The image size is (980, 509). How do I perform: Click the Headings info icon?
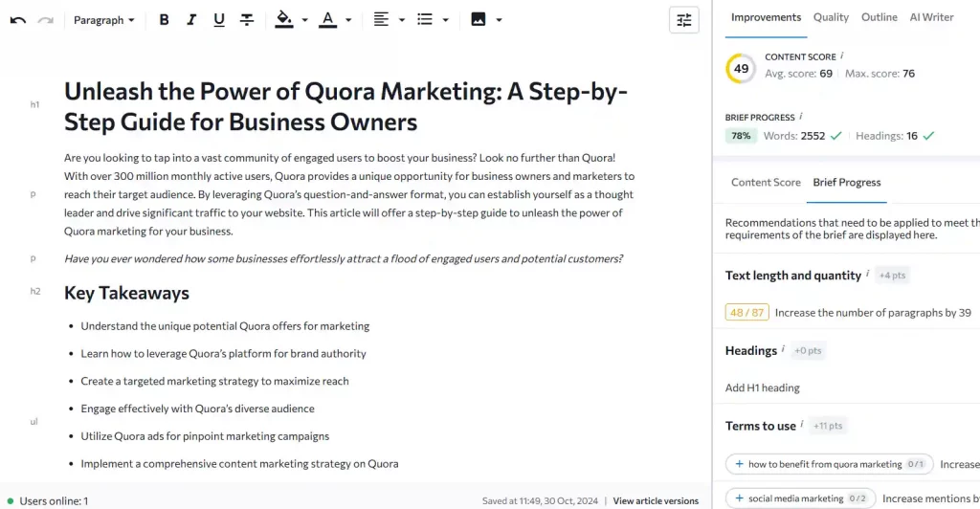(783, 348)
